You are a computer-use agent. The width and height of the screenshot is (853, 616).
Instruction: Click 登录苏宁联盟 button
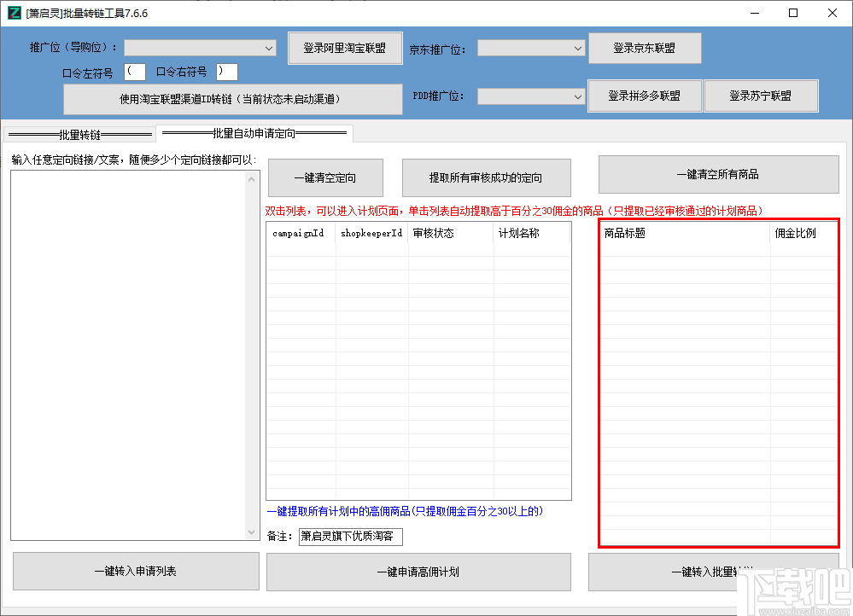(761, 96)
